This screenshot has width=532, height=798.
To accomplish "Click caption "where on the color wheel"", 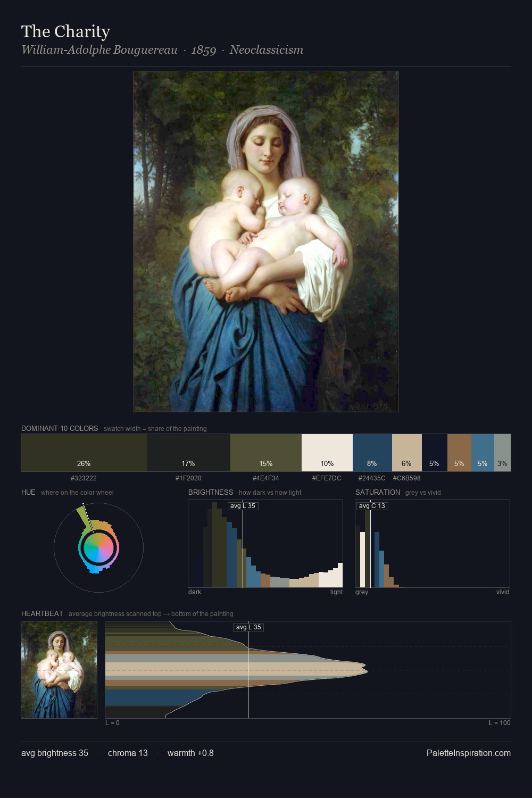I will click(77, 493).
